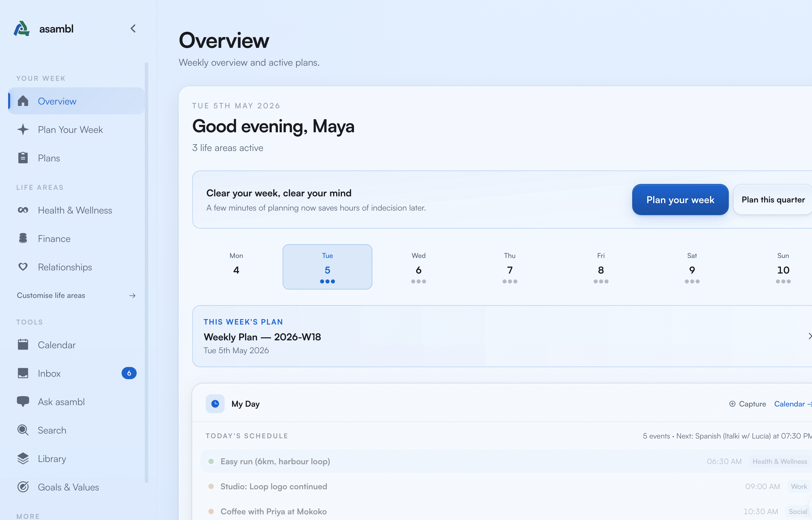Select Sat 9 in the week strip
Screen dimensions: 812x520
[x=692, y=267]
